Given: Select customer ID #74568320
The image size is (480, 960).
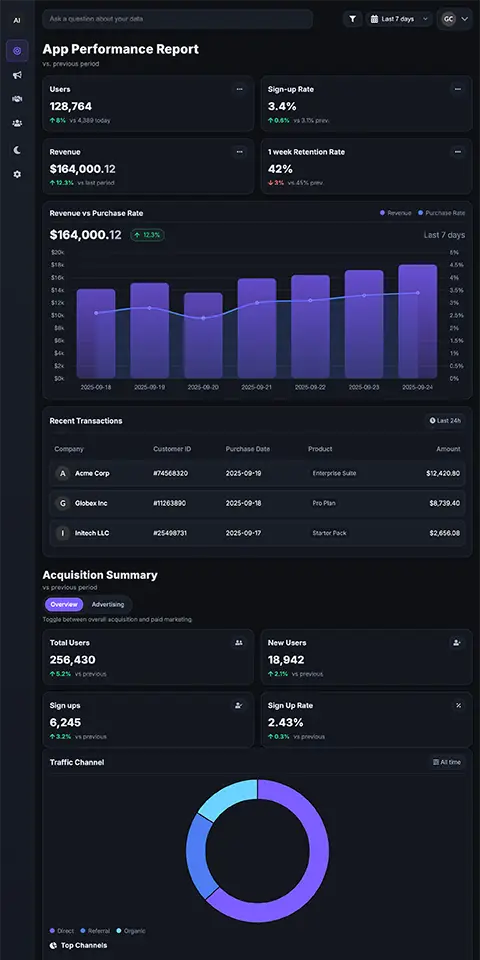Looking at the screenshot, I should point(170,473).
